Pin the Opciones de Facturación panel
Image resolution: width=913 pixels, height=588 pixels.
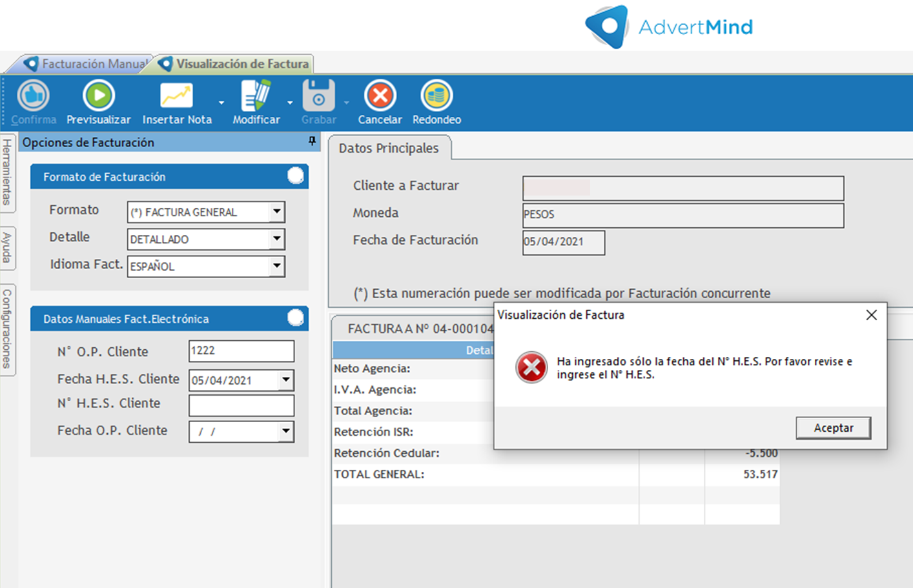313,141
